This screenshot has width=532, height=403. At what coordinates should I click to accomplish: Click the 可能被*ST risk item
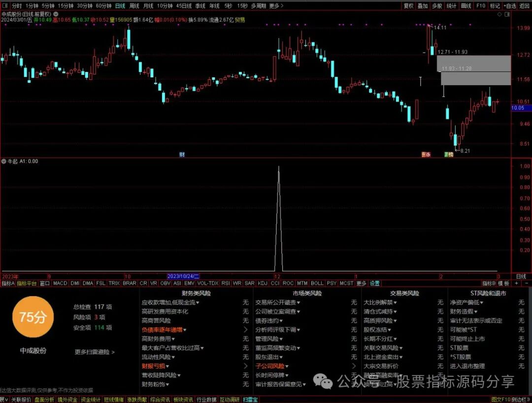tap(464, 330)
